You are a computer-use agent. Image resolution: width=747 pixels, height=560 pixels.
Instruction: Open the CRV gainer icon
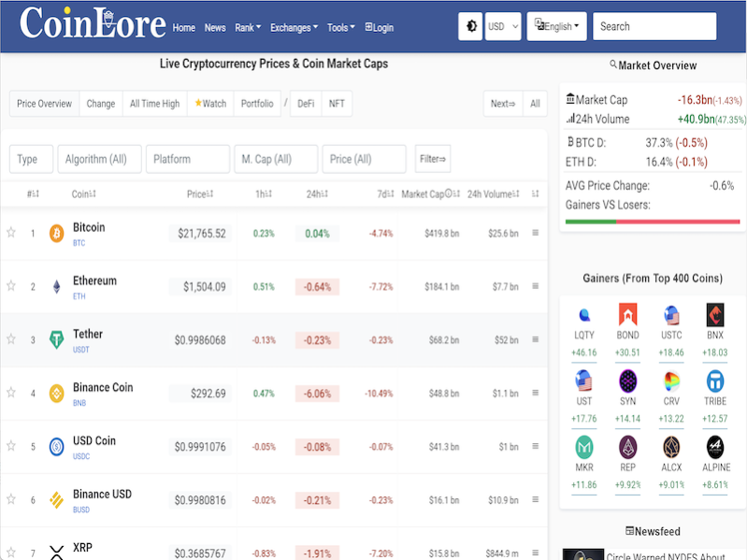671,381
